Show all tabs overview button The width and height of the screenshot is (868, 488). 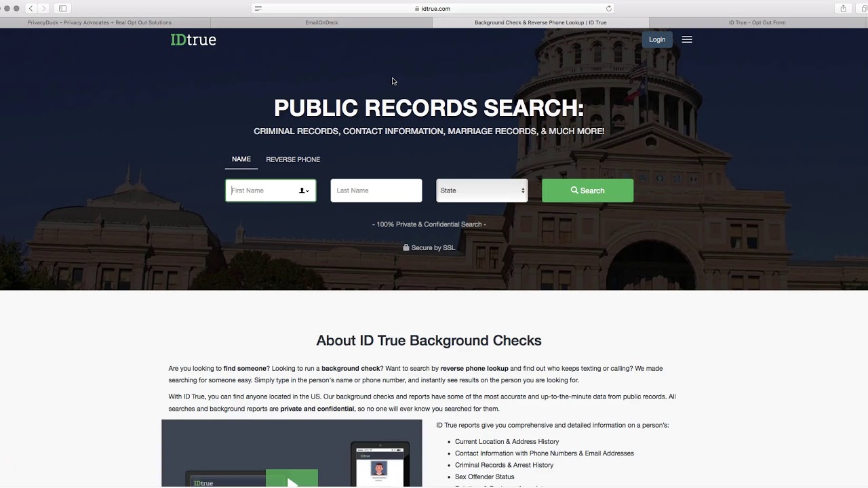coord(864,8)
